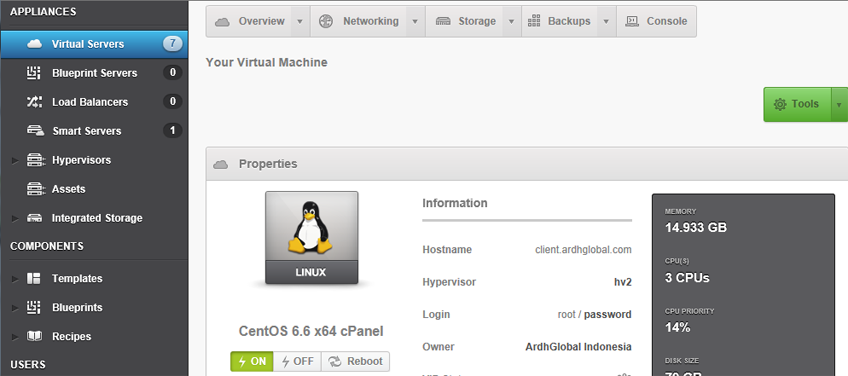Screen dimensions: 848x376
Task: Open the Networking dropdown arrow
Action: [x=415, y=22]
